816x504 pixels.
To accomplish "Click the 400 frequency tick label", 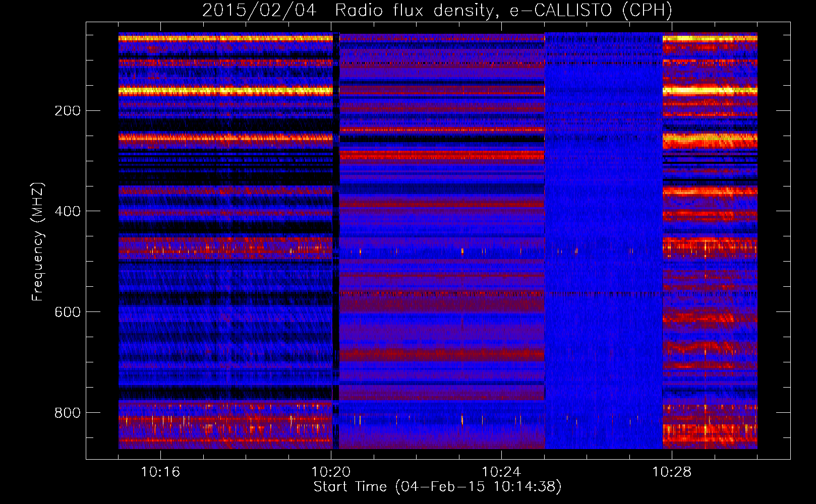I will (67, 211).
